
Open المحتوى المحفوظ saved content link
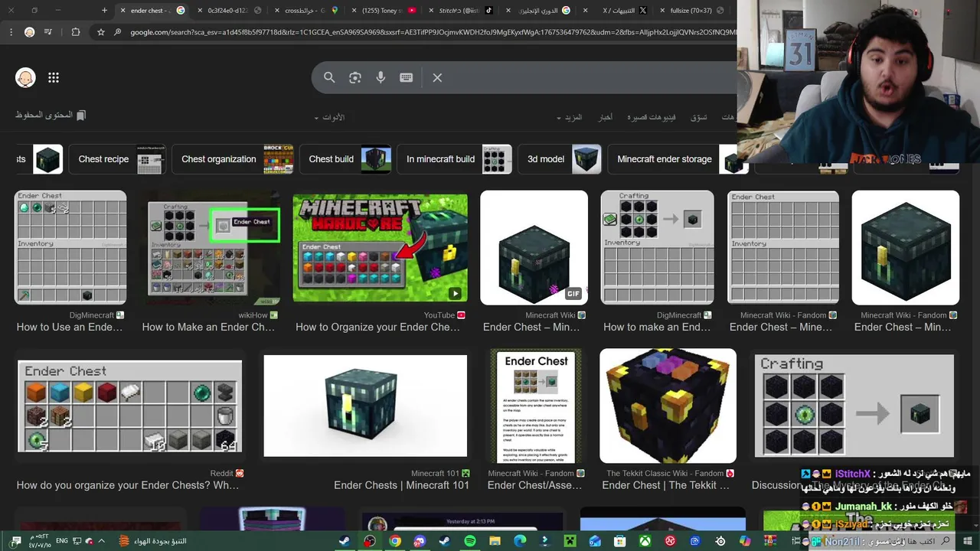(51, 115)
